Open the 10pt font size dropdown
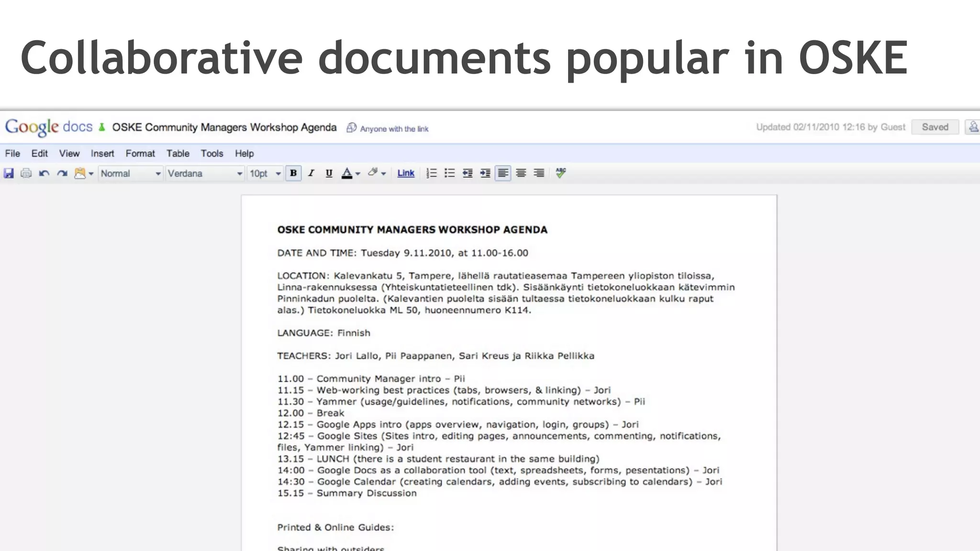The height and width of the screenshot is (551, 980). (x=265, y=174)
